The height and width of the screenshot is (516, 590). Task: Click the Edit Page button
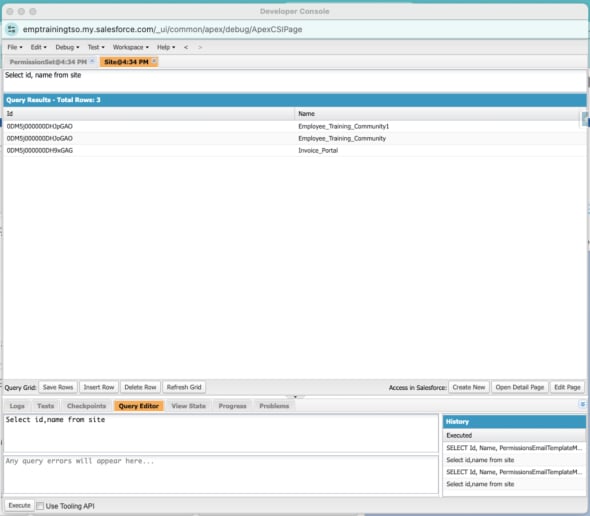click(x=567, y=387)
